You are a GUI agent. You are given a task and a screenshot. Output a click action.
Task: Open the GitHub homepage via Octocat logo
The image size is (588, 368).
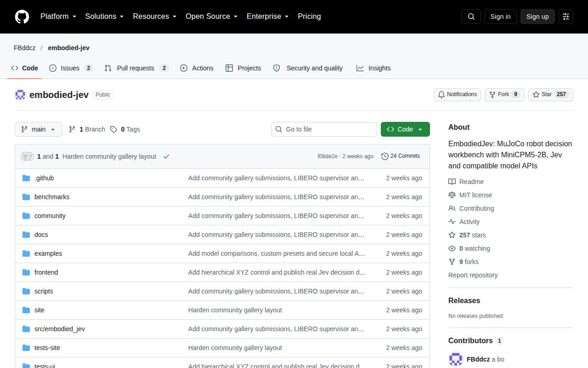pyautogui.click(x=22, y=17)
